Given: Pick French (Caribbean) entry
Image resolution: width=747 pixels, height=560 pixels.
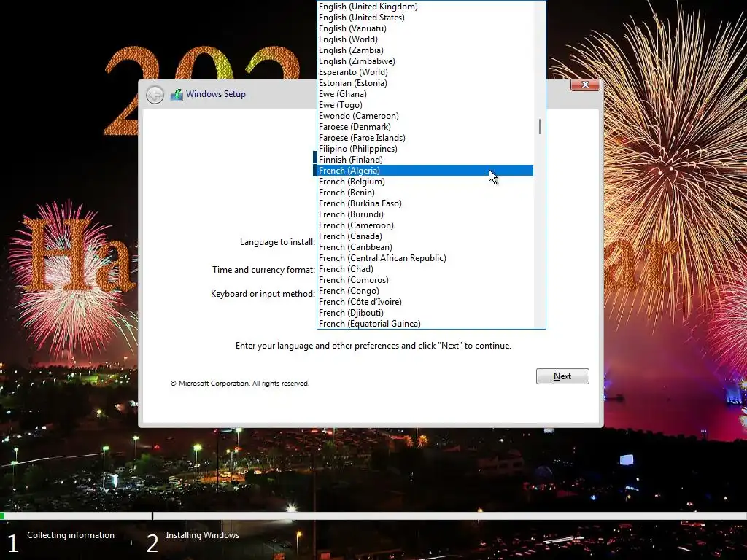Looking at the screenshot, I should coord(425,247).
